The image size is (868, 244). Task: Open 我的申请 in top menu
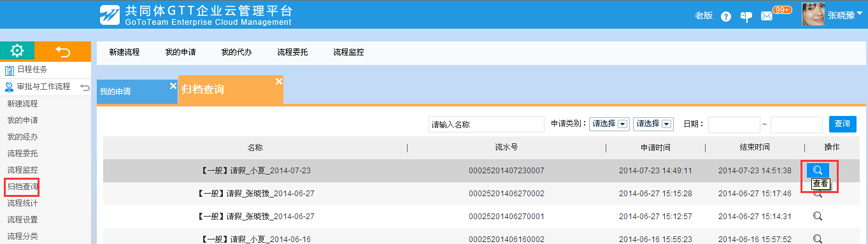[x=180, y=52]
